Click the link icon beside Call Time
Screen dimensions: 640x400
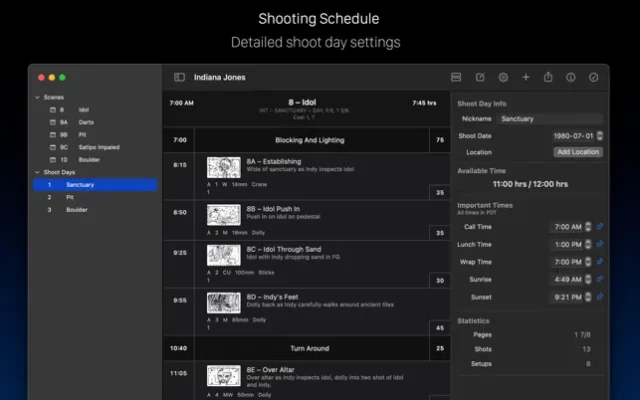pyautogui.click(x=600, y=227)
